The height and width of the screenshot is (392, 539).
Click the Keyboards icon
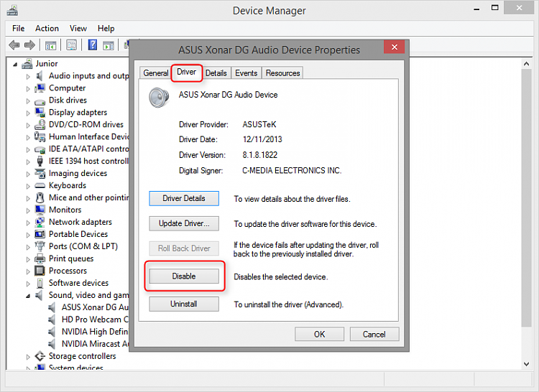click(x=40, y=186)
